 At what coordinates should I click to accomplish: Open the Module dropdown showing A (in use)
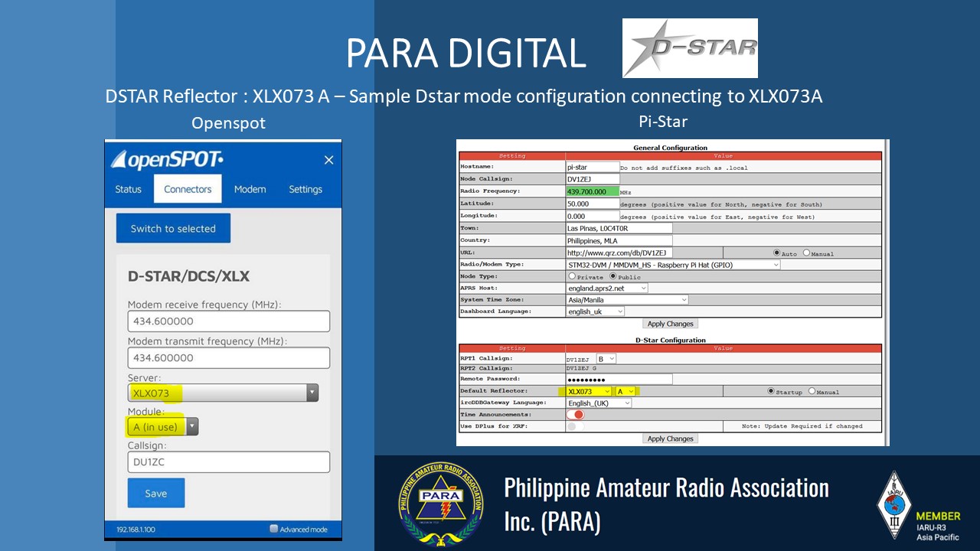[163, 427]
